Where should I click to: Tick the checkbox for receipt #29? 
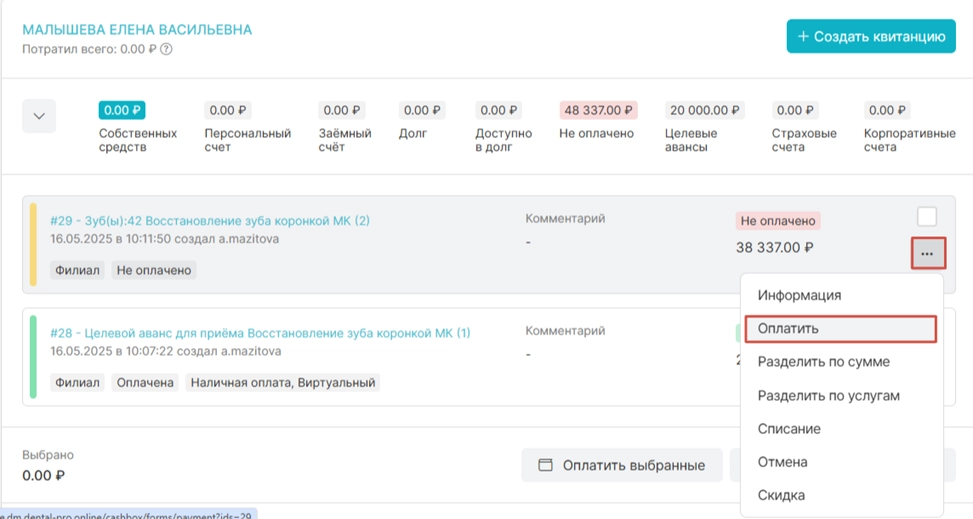[x=927, y=217]
